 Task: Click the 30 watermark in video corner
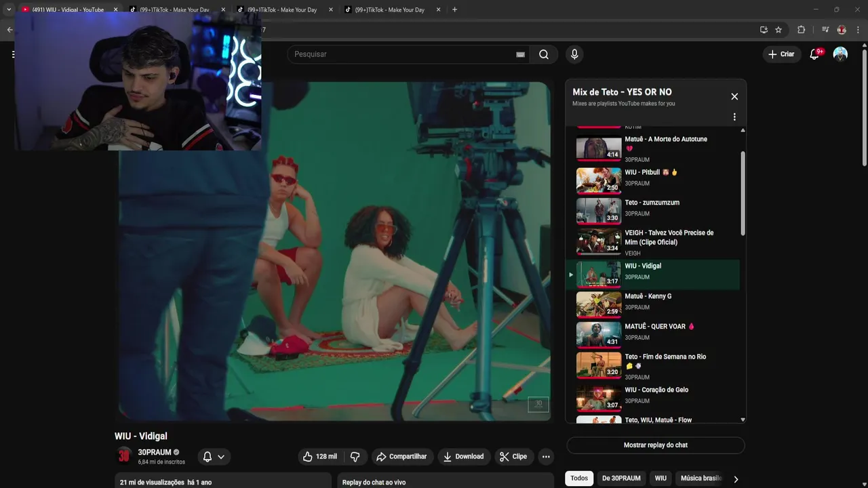(x=538, y=404)
